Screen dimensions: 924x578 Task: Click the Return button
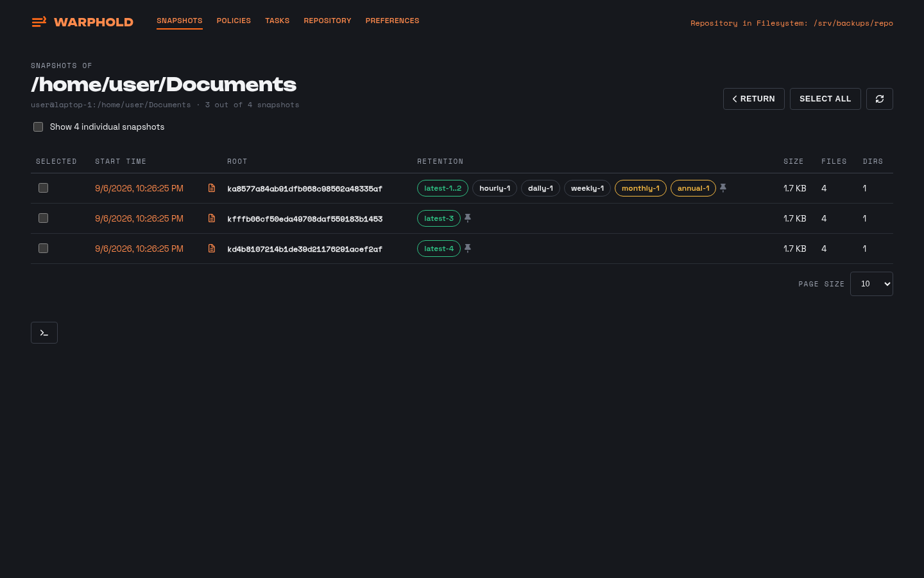tap(754, 99)
